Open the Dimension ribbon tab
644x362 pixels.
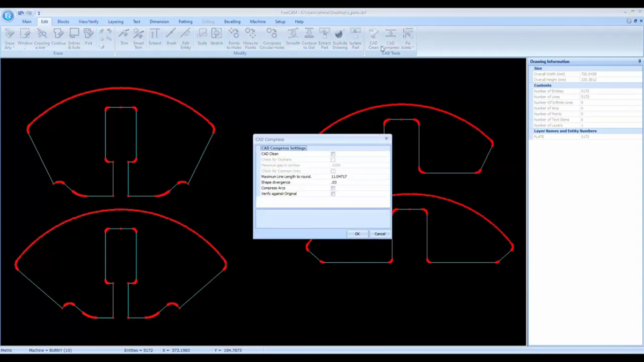point(159,22)
